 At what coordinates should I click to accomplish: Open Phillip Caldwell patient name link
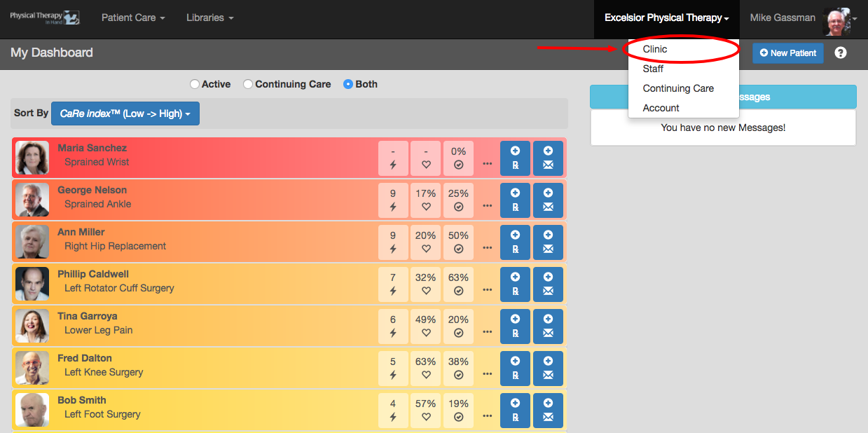click(x=93, y=274)
